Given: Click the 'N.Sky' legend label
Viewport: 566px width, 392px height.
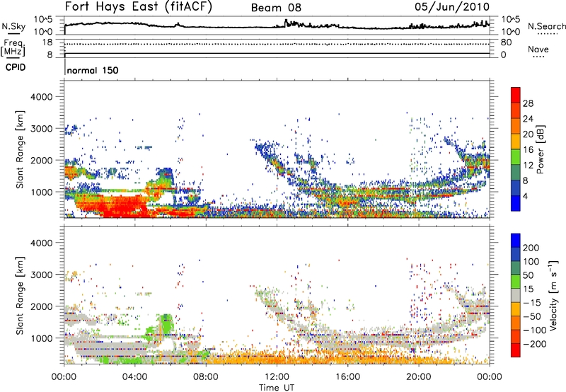Looking at the screenshot, I should [x=13, y=26].
